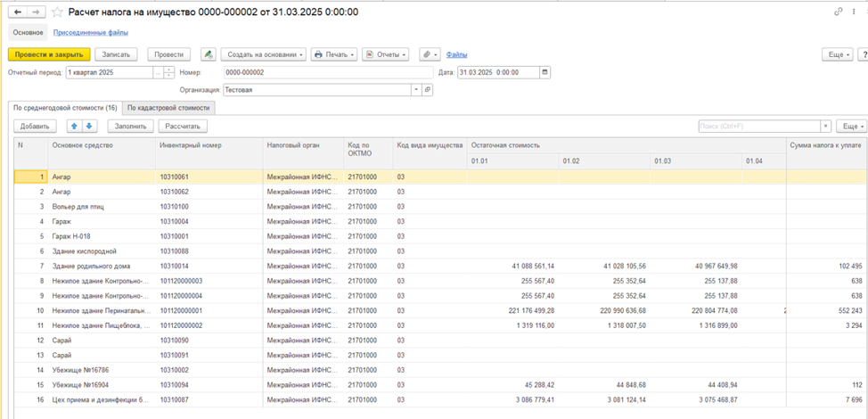868x419 pixels.
Task: Click the 44 848,68 cost cell
Action: (x=604, y=385)
